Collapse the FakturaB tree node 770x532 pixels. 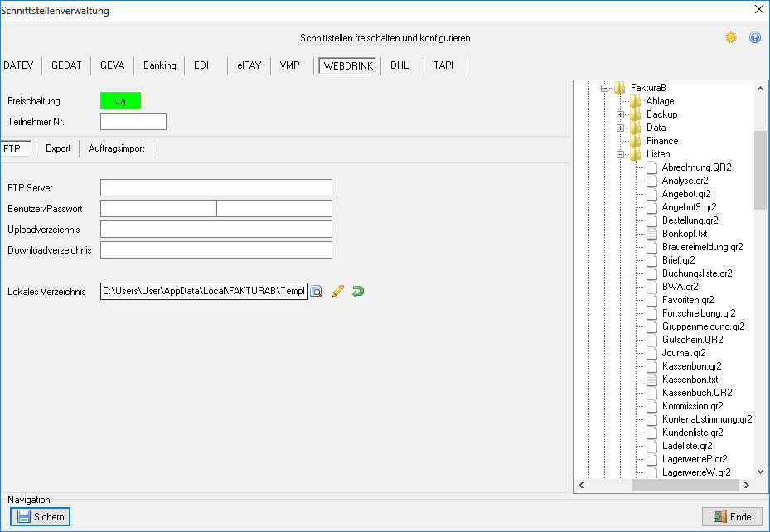click(x=604, y=89)
